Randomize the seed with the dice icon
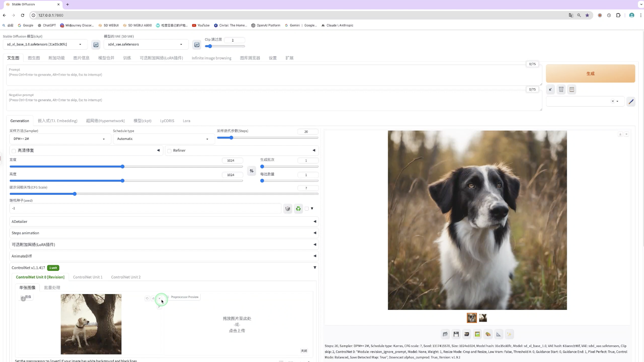Image resolution: width=644 pixels, height=362 pixels. pos(288,209)
